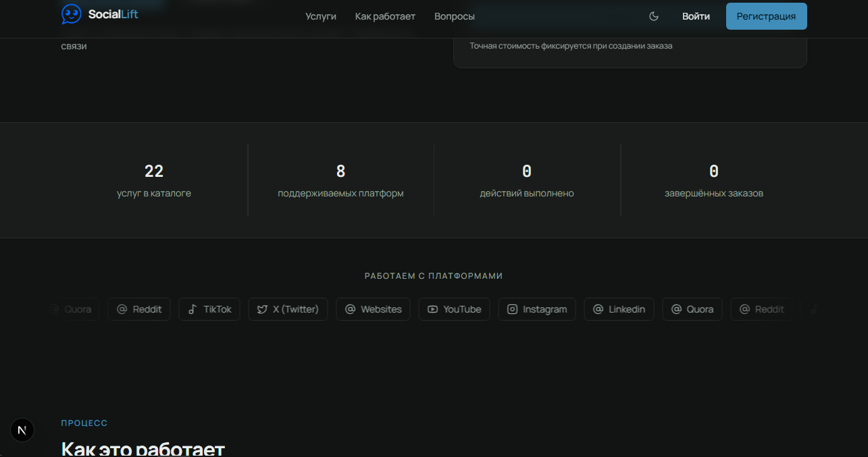Click the Linkedin at-sign icon chip
This screenshot has height=457, width=868.
tap(619, 309)
